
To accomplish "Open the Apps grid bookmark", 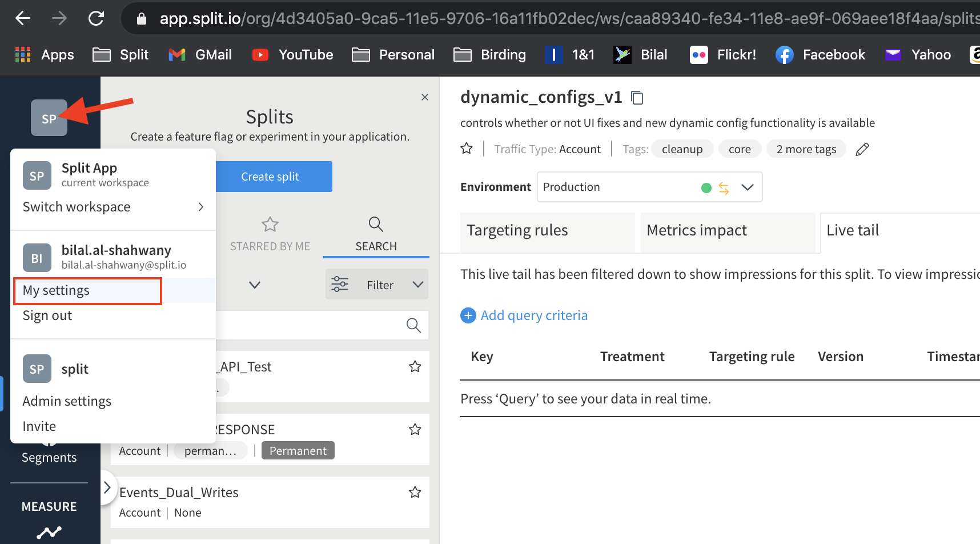I will [x=45, y=55].
